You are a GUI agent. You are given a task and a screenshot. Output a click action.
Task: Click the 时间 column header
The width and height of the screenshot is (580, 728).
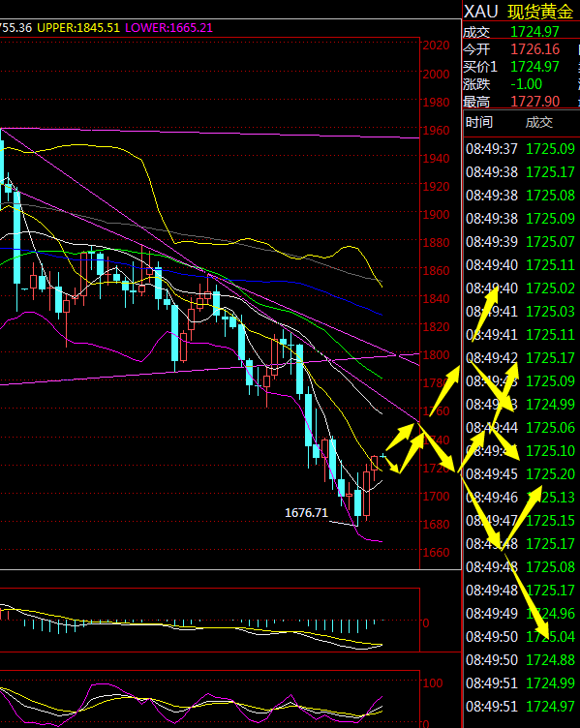(x=478, y=123)
